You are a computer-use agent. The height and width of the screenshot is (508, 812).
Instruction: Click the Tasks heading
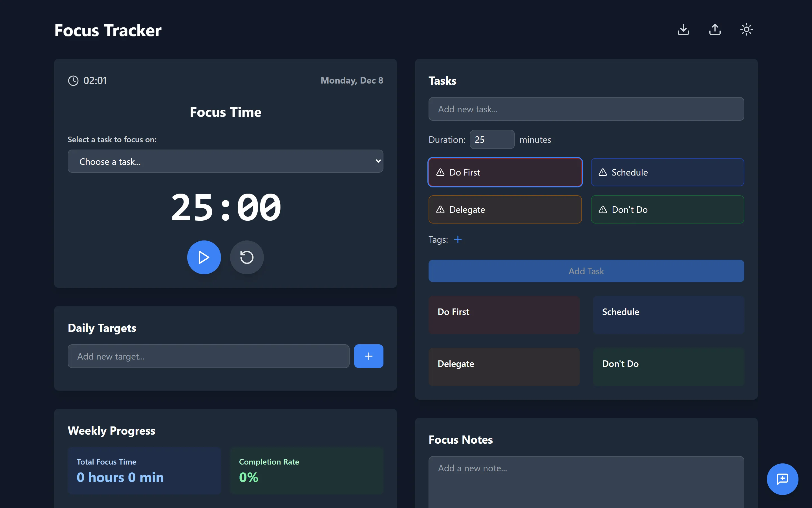click(442, 81)
